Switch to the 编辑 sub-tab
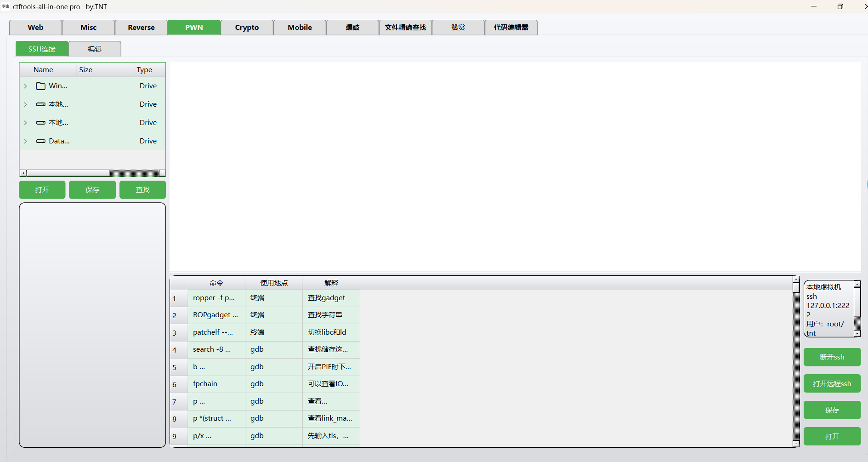868x462 pixels. [x=95, y=48]
